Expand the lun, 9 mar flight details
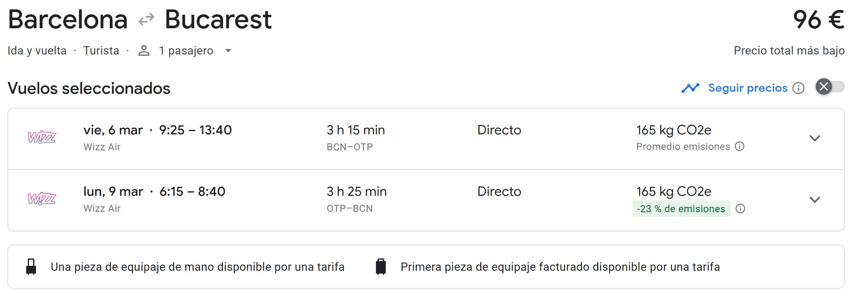The height and width of the screenshot is (290, 868). [x=815, y=200]
